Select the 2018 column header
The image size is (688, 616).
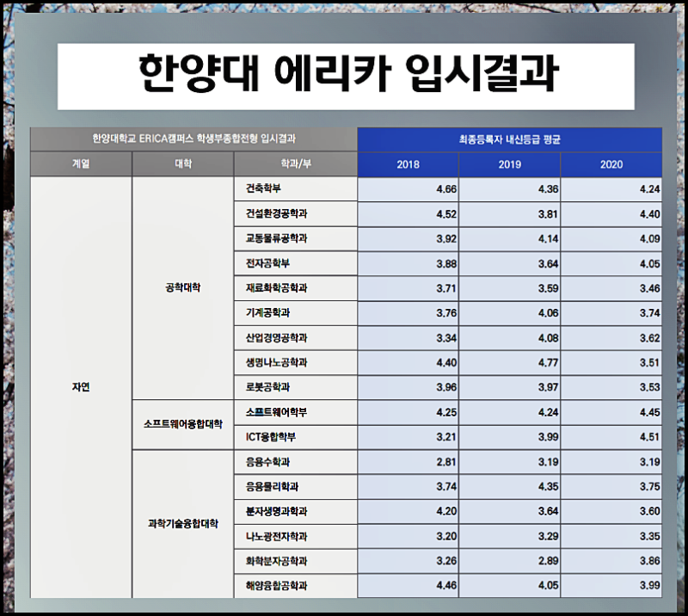click(x=408, y=164)
